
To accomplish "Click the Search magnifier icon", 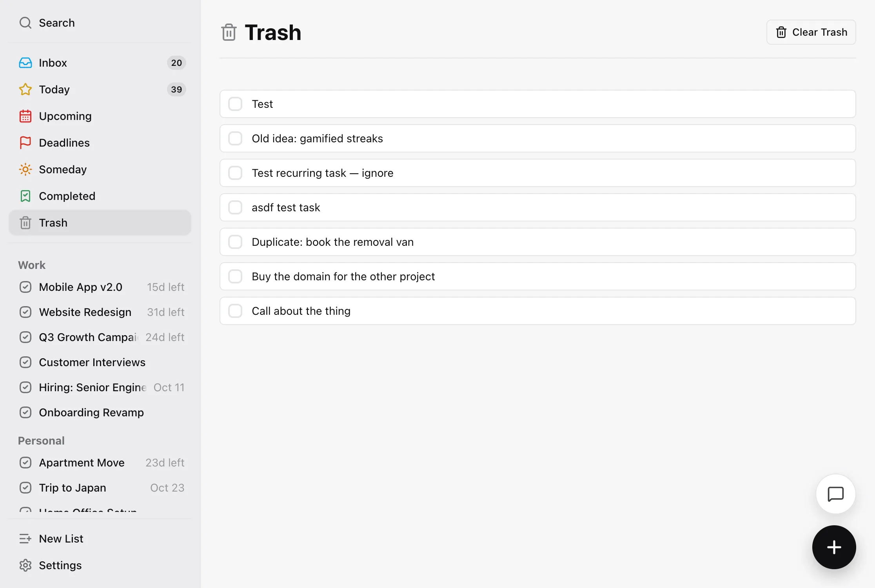I will pos(25,23).
